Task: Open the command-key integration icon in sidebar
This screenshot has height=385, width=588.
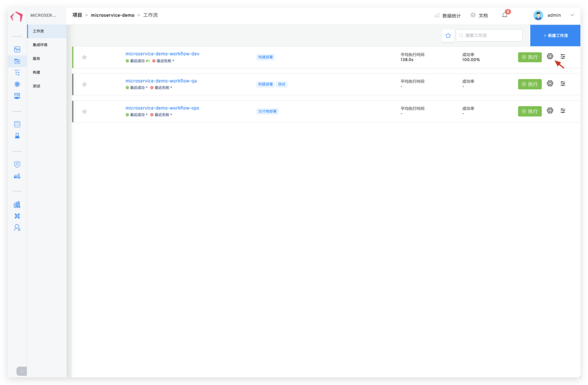Action: [17, 216]
